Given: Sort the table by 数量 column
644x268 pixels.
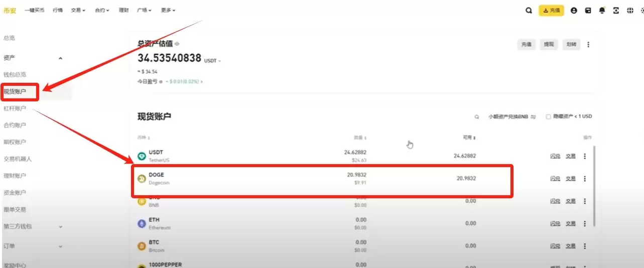Looking at the screenshot, I should (x=359, y=138).
